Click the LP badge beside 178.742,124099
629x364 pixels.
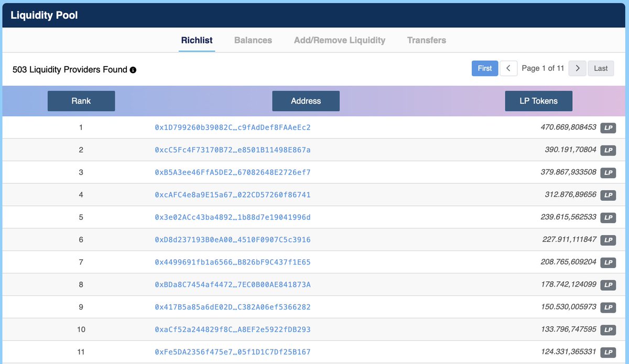coord(608,285)
